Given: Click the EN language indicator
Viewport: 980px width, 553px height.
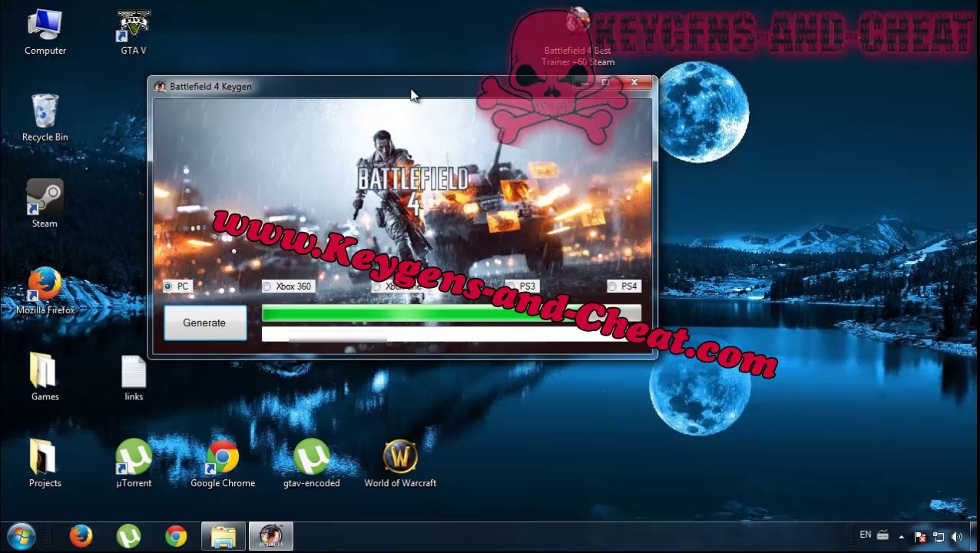Looking at the screenshot, I should 866,535.
